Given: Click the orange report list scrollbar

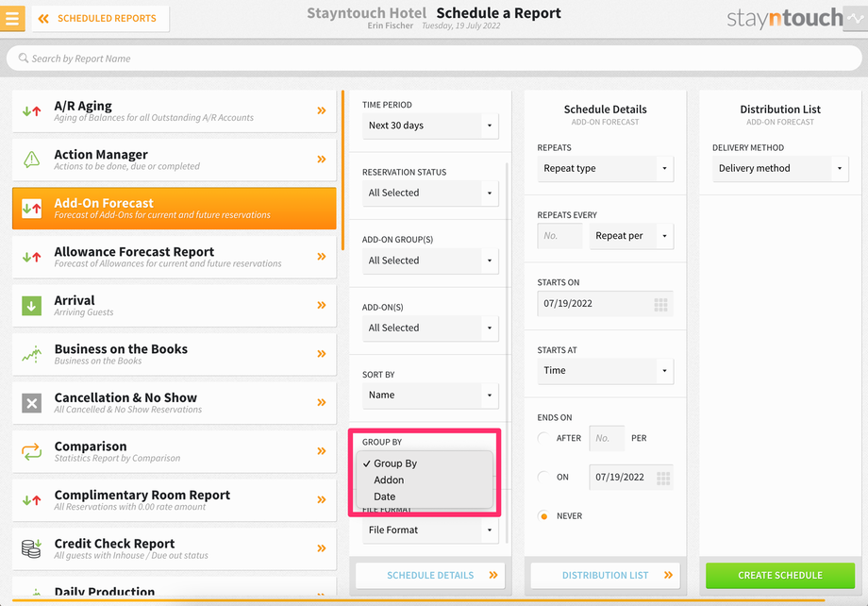Looking at the screenshot, I should tap(342, 171).
